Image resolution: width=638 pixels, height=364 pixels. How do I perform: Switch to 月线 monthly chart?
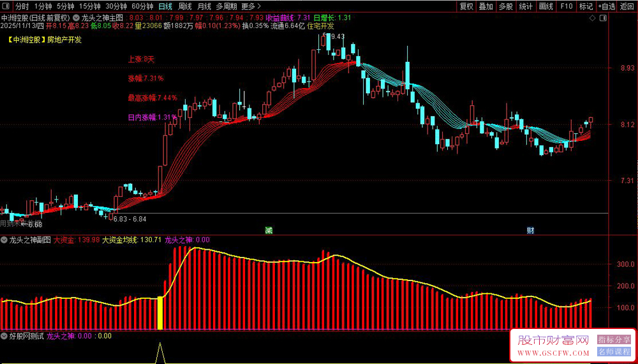204,6
